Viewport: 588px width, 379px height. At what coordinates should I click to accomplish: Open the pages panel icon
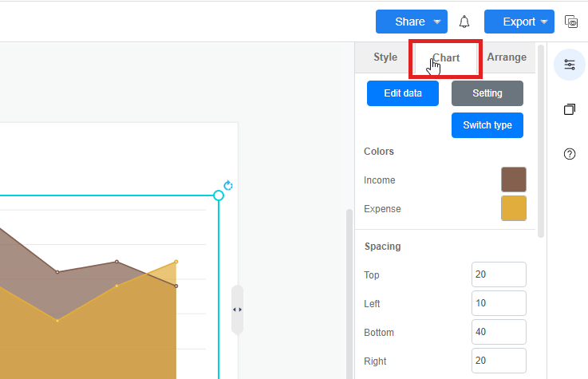570,109
